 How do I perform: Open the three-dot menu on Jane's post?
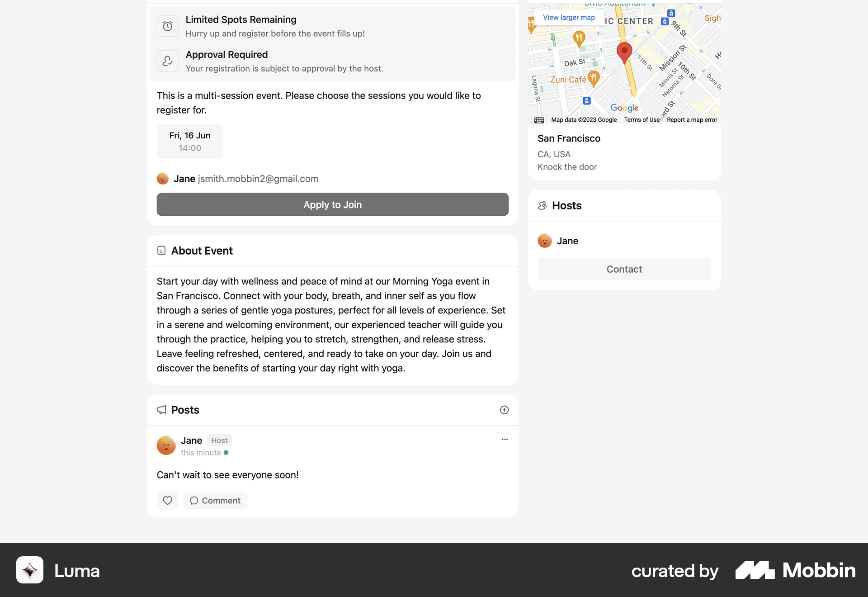[505, 439]
